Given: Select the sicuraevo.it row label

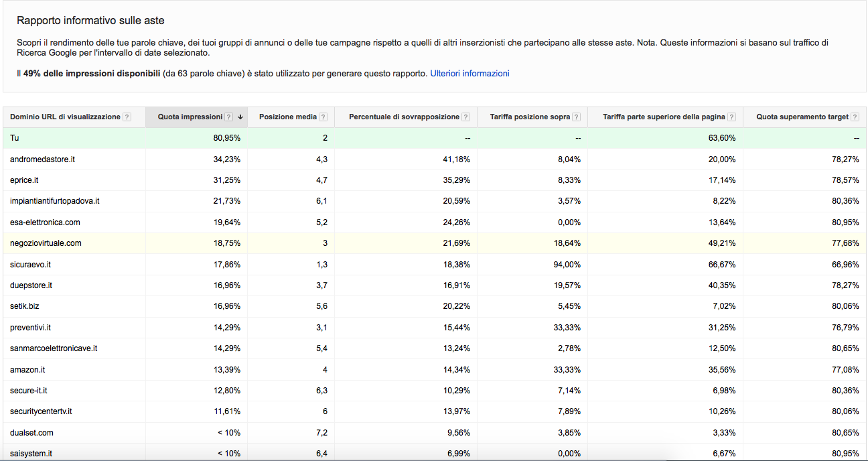Looking at the screenshot, I should point(30,265).
